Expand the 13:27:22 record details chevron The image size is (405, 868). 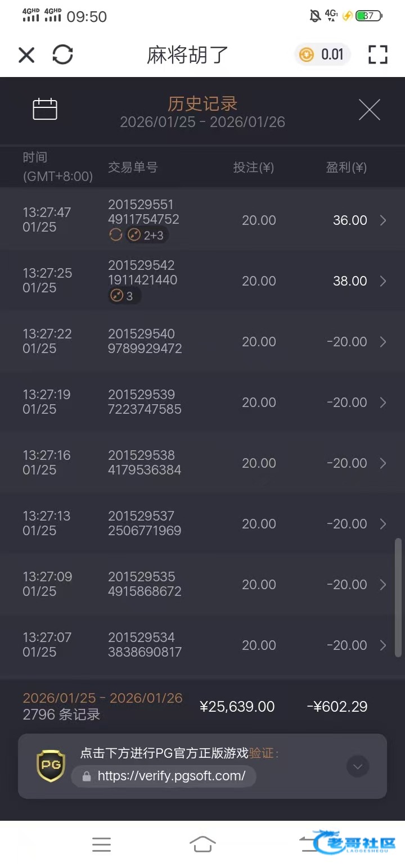click(x=383, y=342)
